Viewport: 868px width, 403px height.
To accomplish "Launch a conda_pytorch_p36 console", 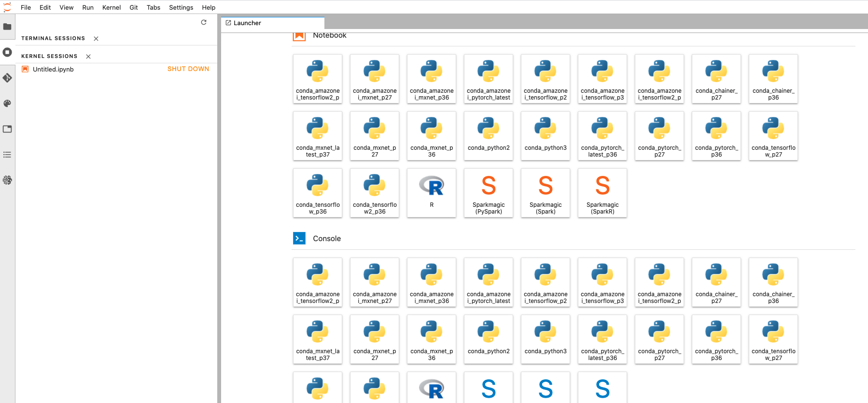I will click(716, 339).
